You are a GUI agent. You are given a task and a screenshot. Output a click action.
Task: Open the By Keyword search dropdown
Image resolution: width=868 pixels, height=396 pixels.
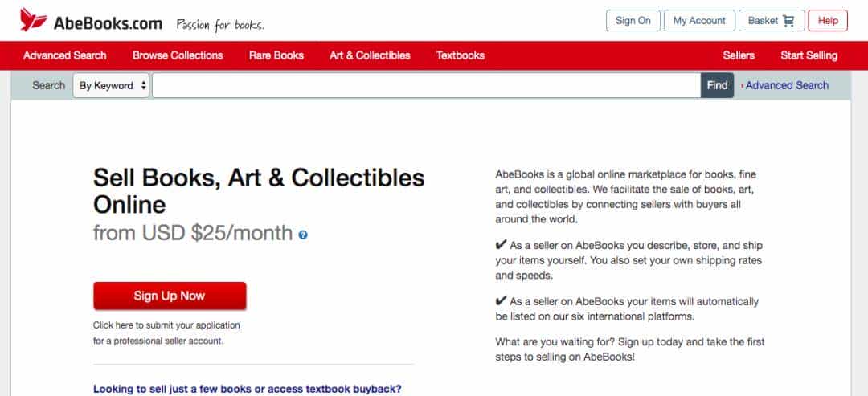(x=112, y=86)
